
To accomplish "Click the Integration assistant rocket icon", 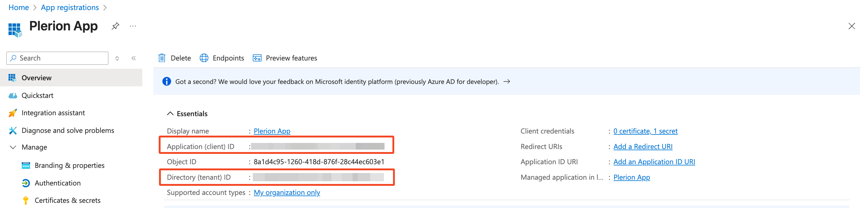I will point(12,113).
